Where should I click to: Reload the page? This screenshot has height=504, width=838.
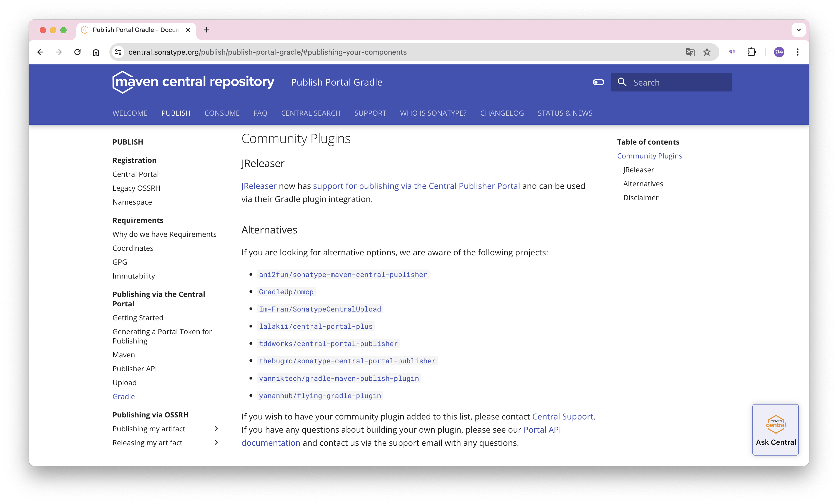[77, 52]
